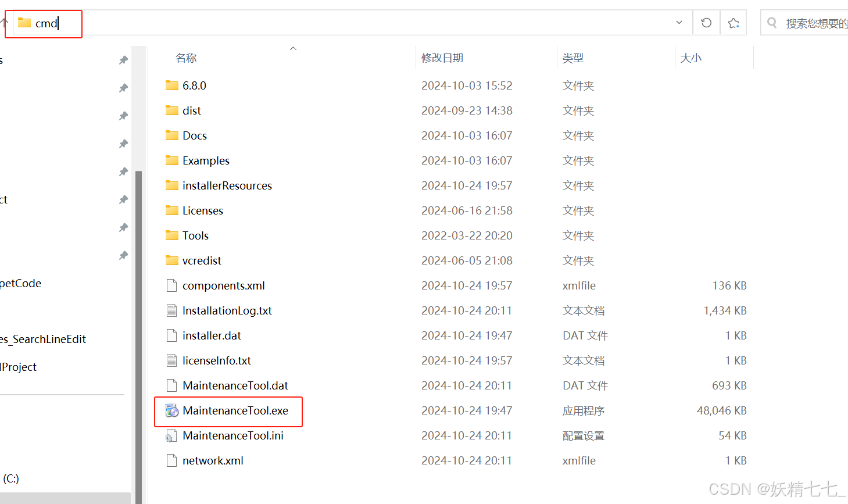This screenshot has width=848, height=504.
Task: Sort by the 类型 column header
Action: coord(573,58)
